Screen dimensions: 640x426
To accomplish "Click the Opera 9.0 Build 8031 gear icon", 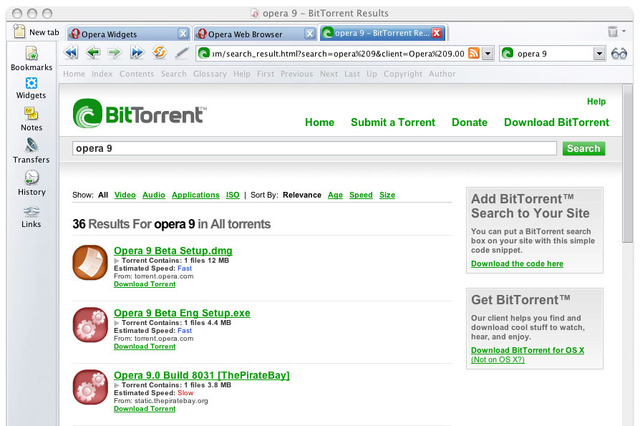I will tap(90, 387).
